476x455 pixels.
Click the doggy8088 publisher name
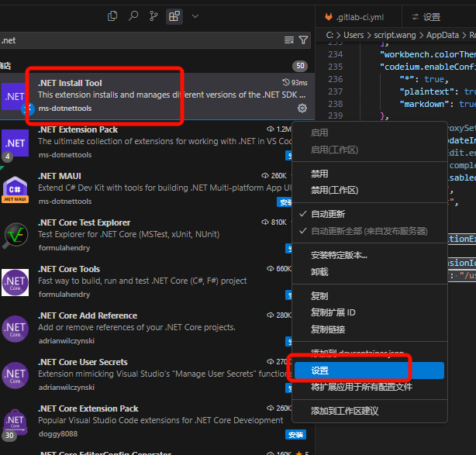[x=58, y=434]
